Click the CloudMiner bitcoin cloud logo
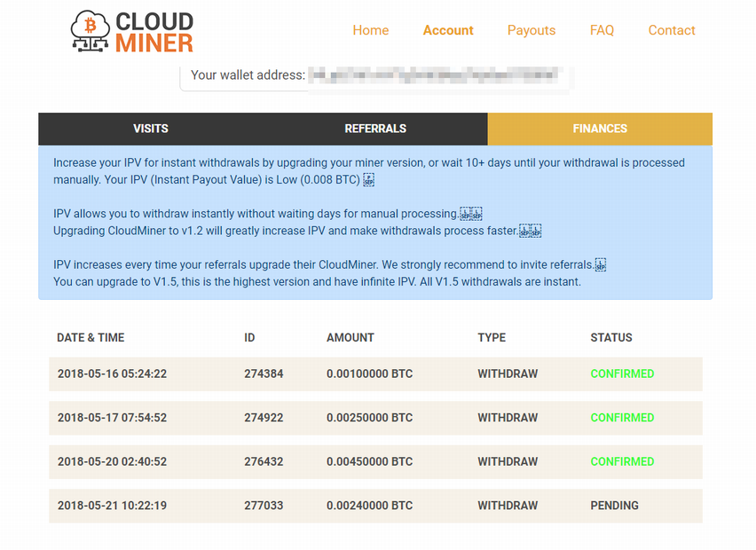Viewport: 756px width, 550px height. (x=90, y=32)
